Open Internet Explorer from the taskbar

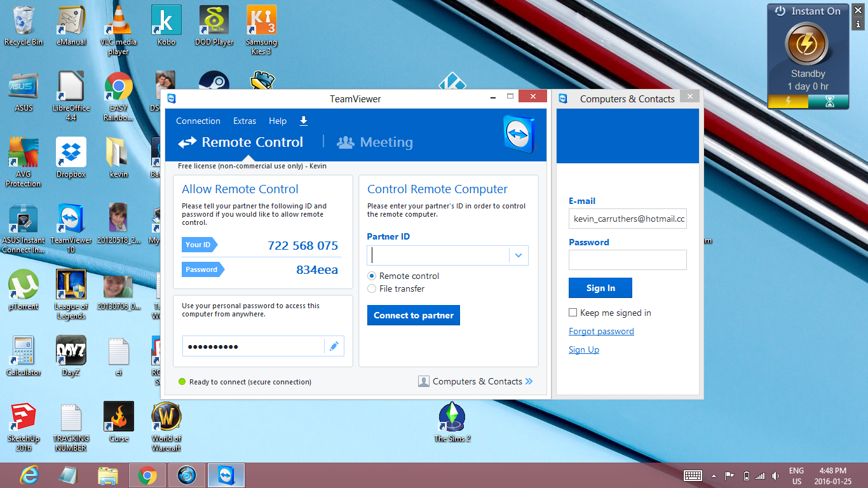[29, 475]
